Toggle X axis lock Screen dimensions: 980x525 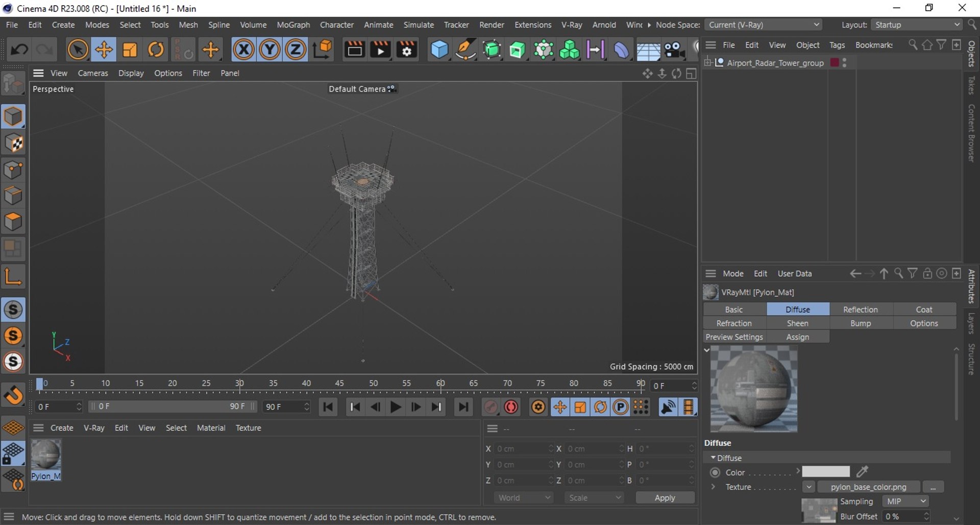click(x=243, y=50)
